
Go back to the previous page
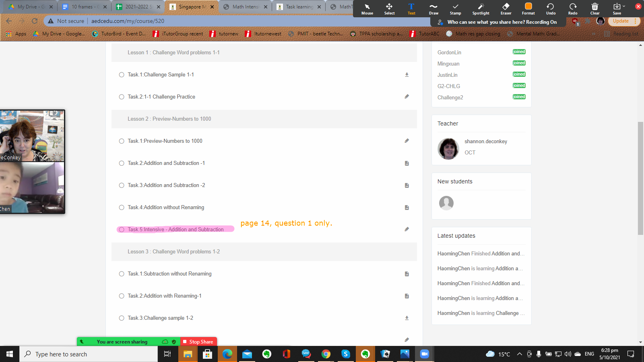click(9, 21)
